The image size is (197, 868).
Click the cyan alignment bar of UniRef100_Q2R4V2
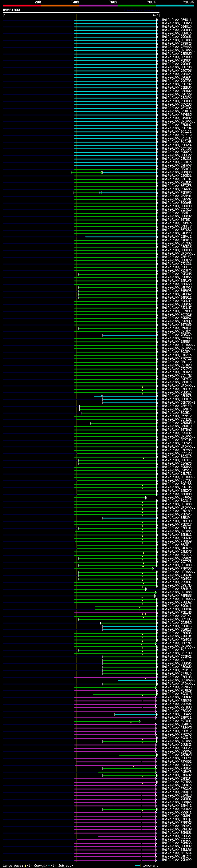click(136, 714)
